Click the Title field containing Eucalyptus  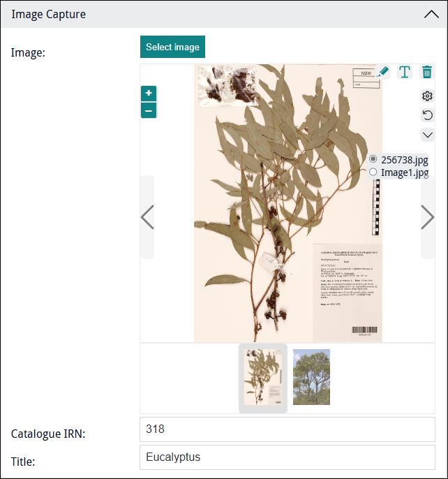pos(288,457)
